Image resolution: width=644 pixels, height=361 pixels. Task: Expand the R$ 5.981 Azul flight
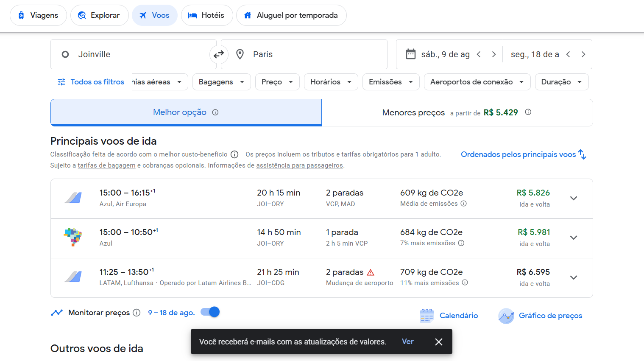click(x=574, y=238)
